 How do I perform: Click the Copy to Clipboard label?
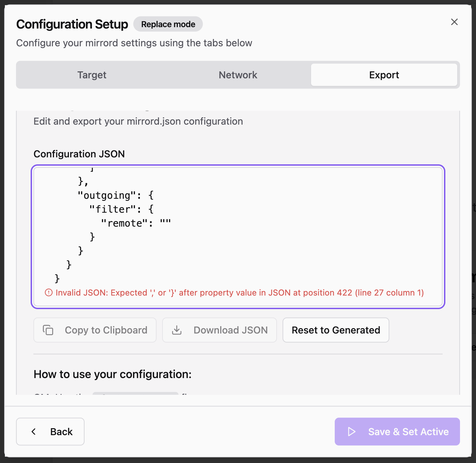(x=106, y=330)
